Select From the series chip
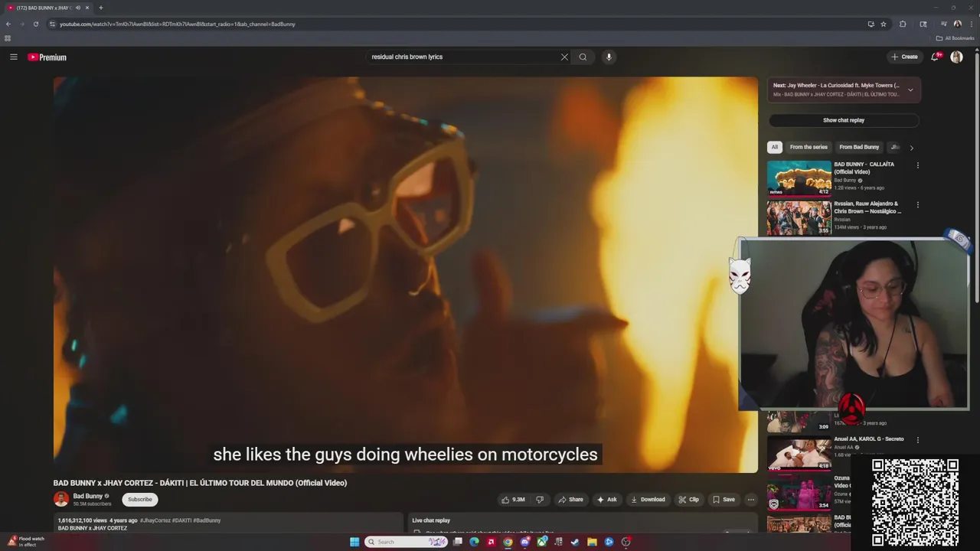 [x=808, y=147]
